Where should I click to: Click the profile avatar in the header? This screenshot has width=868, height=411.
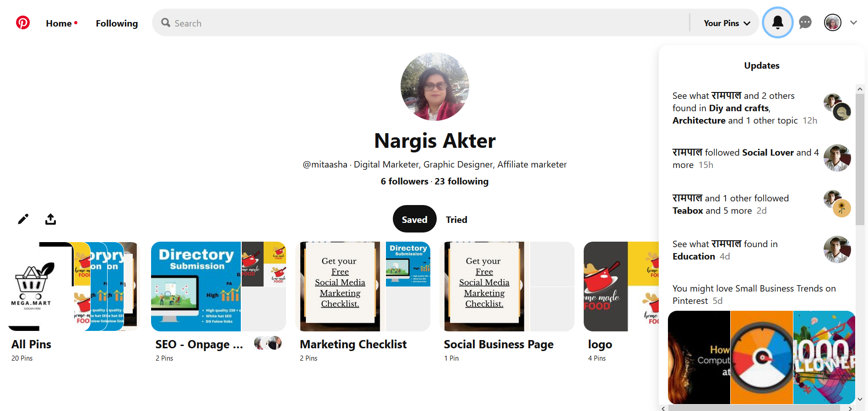point(832,22)
